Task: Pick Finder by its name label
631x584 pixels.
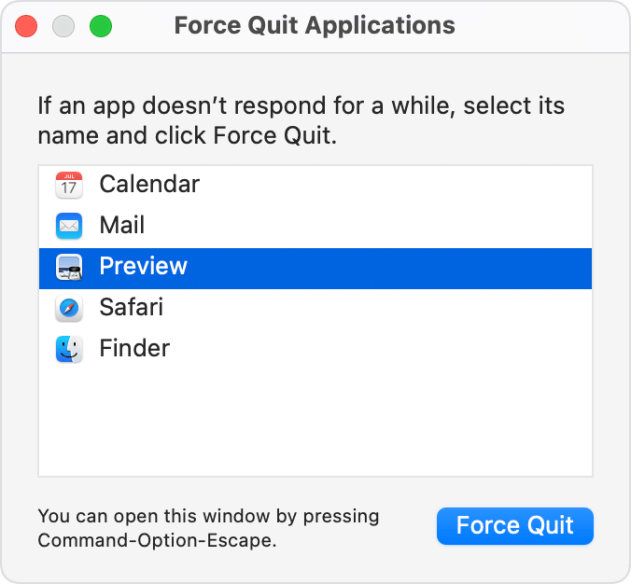Action: point(134,349)
